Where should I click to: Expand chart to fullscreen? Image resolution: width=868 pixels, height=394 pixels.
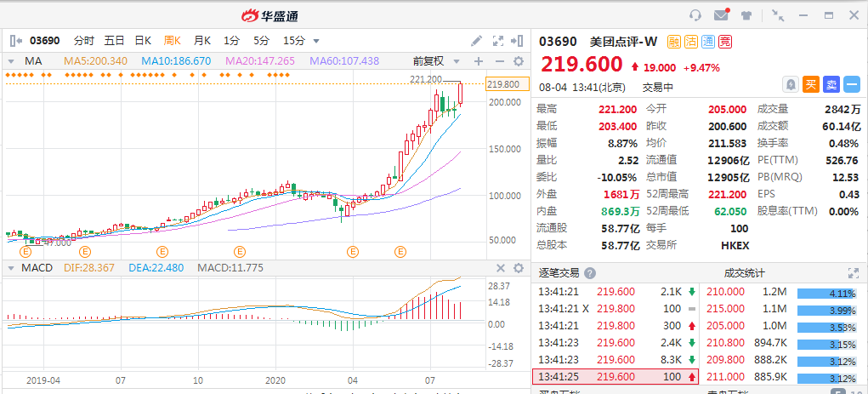click(x=497, y=41)
